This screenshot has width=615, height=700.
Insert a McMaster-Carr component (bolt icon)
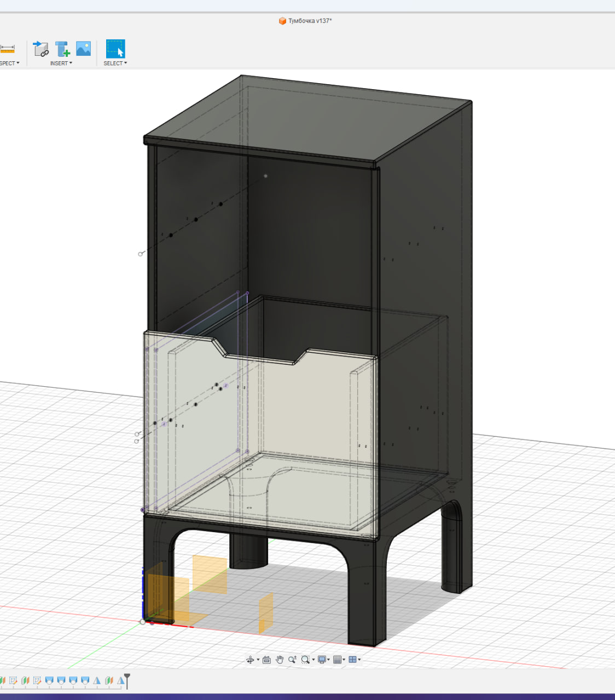click(x=62, y=49)
